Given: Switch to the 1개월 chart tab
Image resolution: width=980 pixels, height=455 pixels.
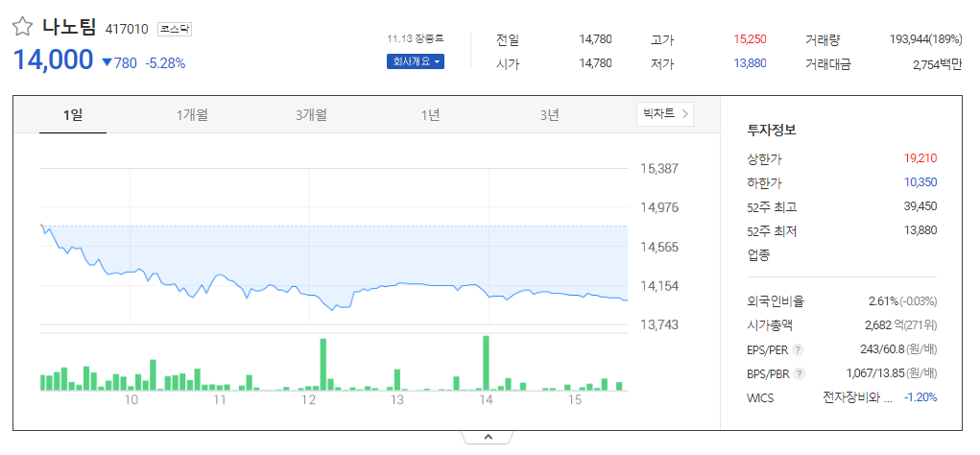Looking at the screenshot, I should 193,115.
